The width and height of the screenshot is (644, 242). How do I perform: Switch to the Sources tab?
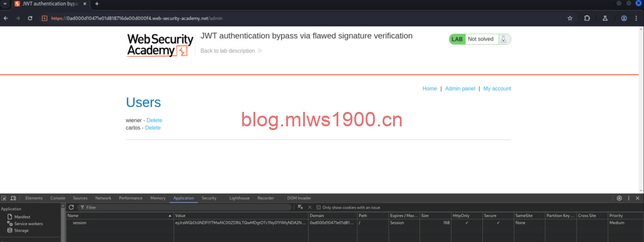click(x=80, y=198)
